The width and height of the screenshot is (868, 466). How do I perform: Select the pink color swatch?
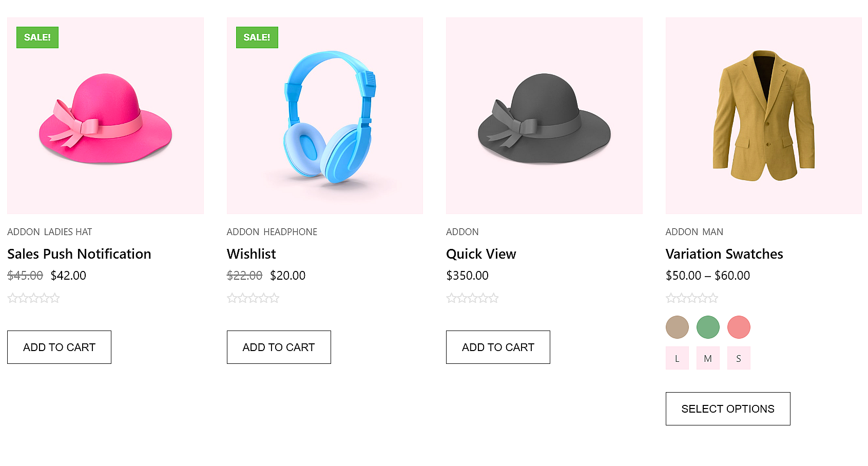(x=739, y=327)
